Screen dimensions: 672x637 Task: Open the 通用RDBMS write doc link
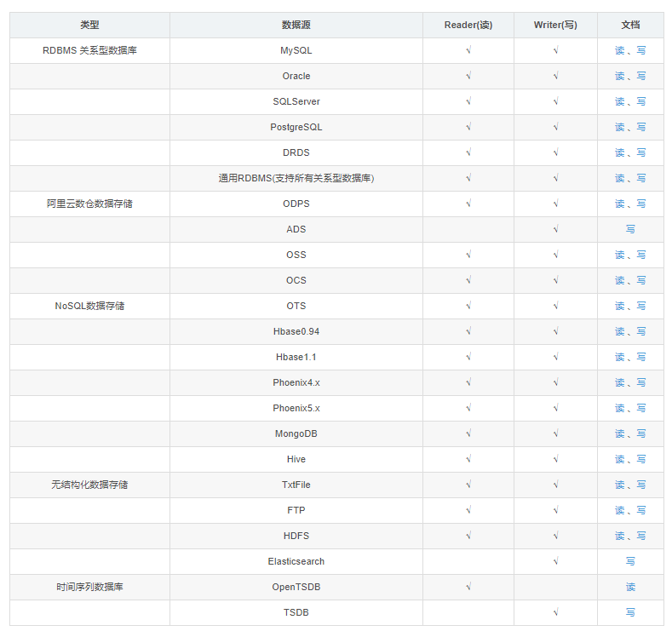tap(641, 178)
